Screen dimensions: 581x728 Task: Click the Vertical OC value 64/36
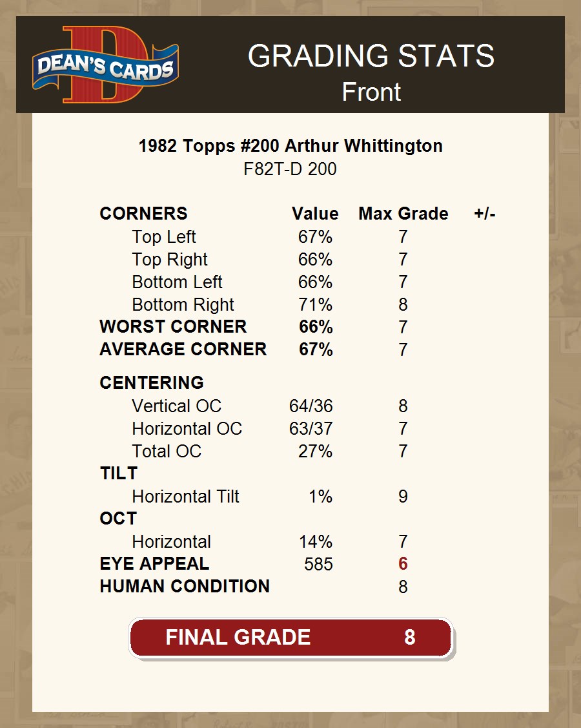coord(311,406)
